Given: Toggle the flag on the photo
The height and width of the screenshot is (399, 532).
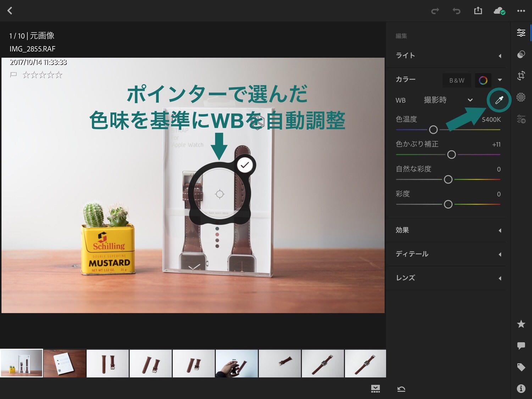Looking at the screenshot, I should click(13, 75).
